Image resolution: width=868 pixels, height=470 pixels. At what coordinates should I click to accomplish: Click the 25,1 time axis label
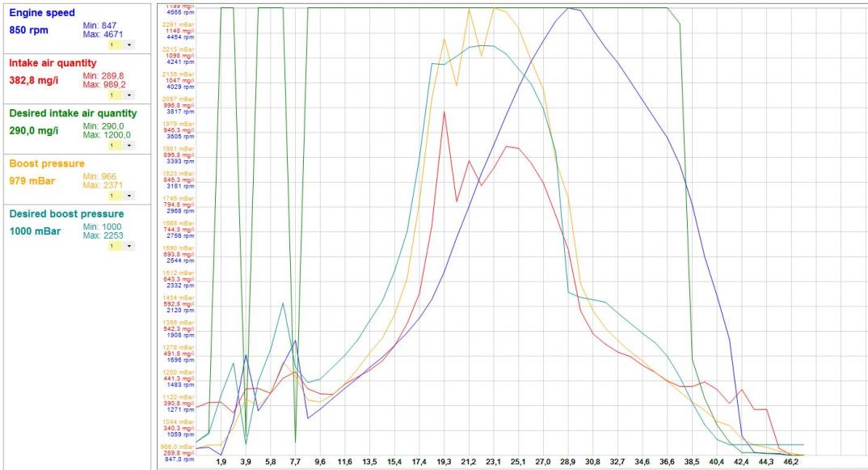519,462
